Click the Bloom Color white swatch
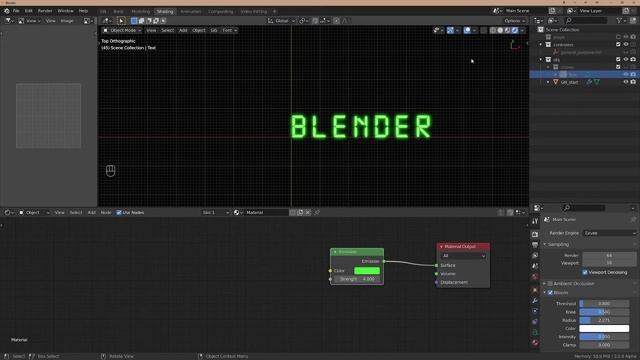 604,329
